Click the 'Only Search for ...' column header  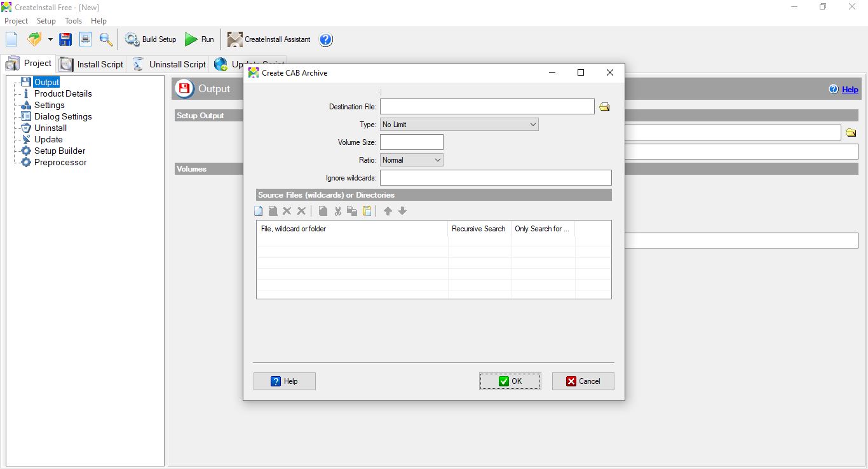tap(543, 229)
